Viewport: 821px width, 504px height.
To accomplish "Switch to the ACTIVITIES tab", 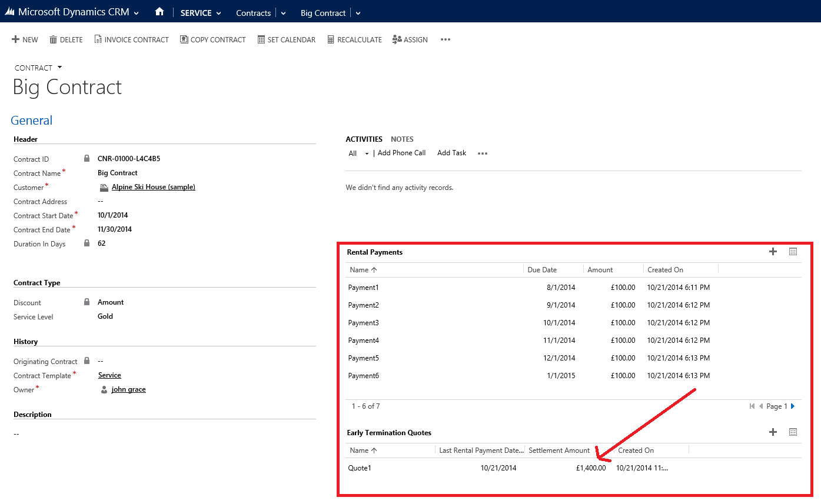I will coord(364,139).
